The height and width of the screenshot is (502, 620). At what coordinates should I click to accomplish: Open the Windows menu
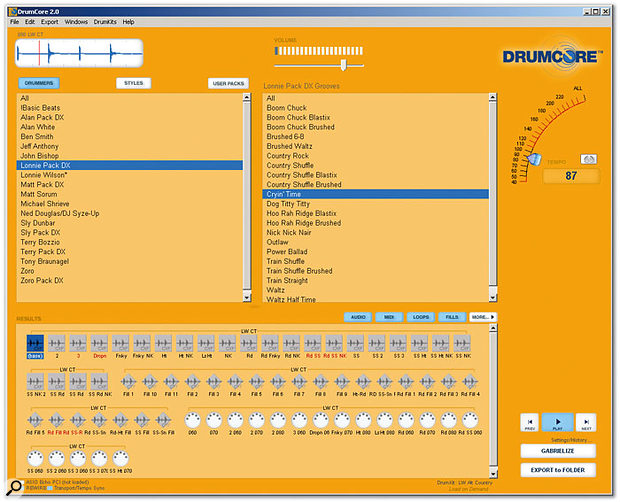[76, 22]
